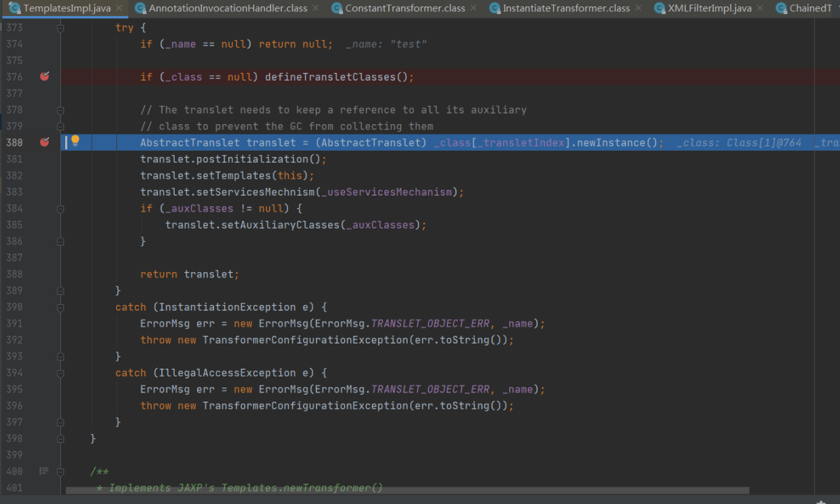
Task: Open the yellow lightbulb quick-fix on line 380
Action: tap(75, 141)
